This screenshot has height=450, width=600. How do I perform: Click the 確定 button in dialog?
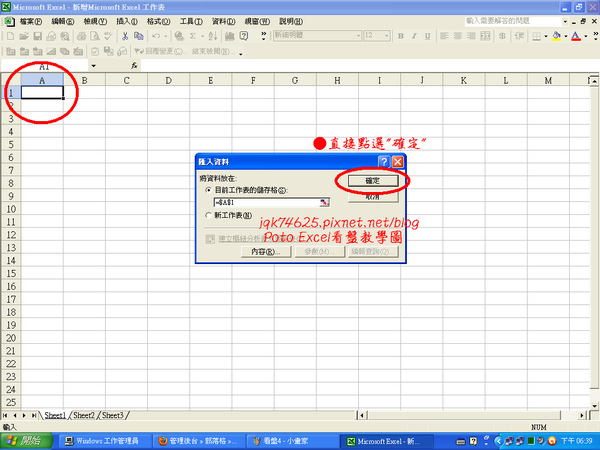point(373,181)
